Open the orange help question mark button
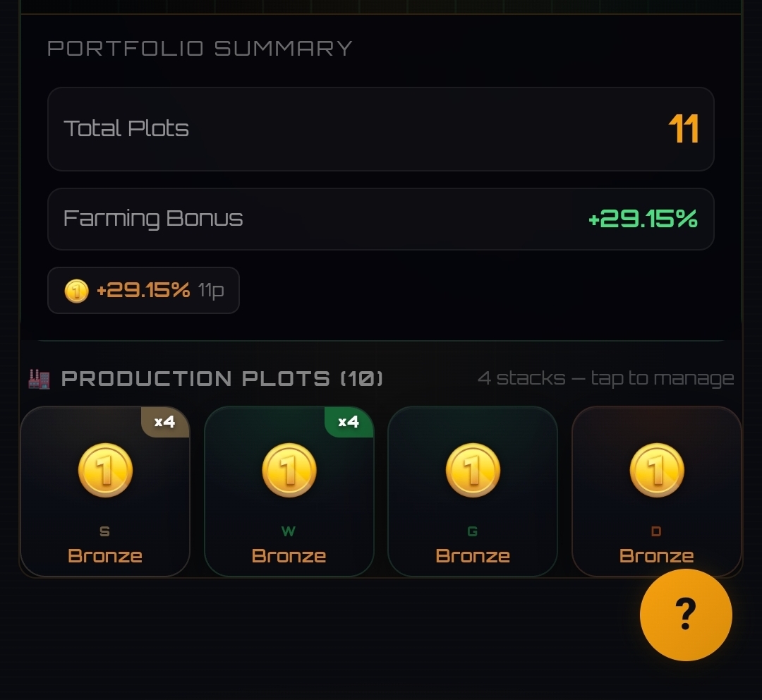 (686, 615)
